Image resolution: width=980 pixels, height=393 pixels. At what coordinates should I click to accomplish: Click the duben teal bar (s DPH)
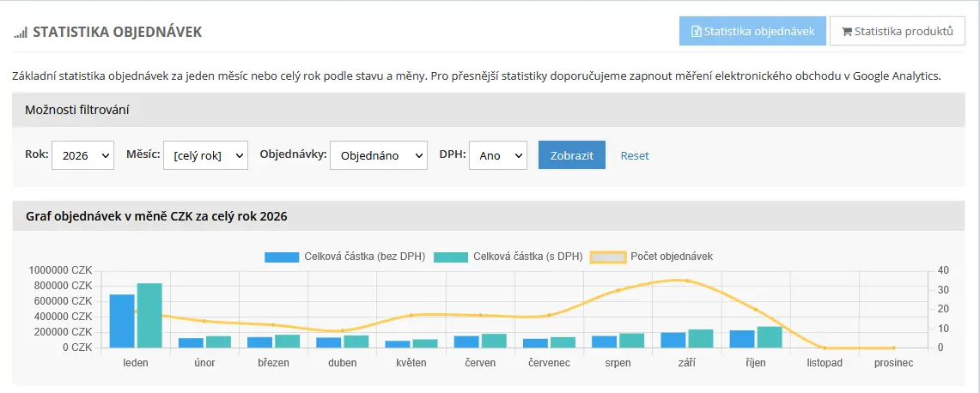click(x=356, y=342)
